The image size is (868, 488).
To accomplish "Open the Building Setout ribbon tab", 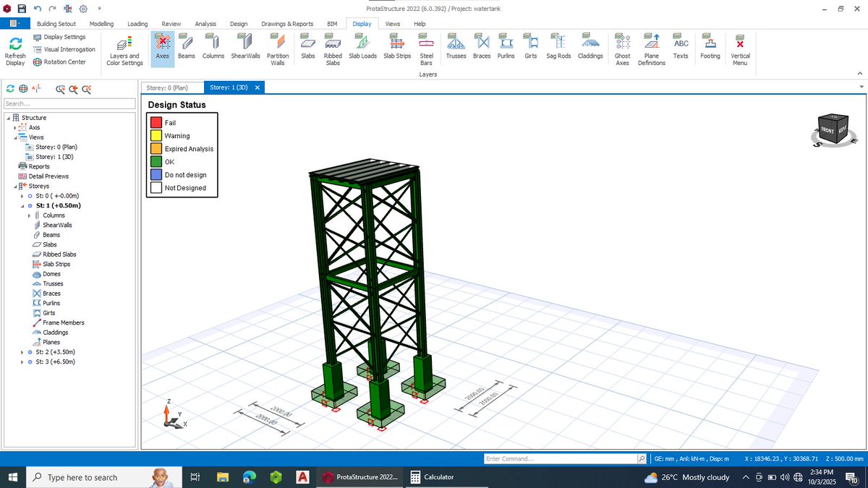I will [x=56, y=24].
